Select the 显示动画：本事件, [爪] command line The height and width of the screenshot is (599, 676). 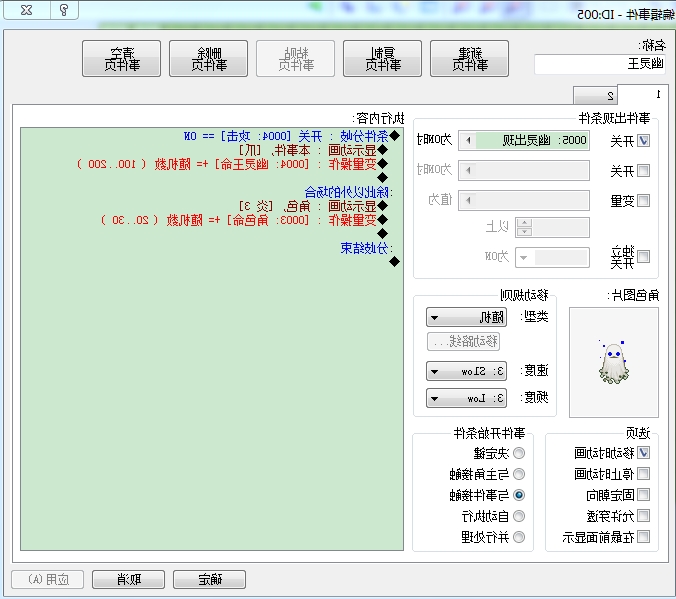313,150
